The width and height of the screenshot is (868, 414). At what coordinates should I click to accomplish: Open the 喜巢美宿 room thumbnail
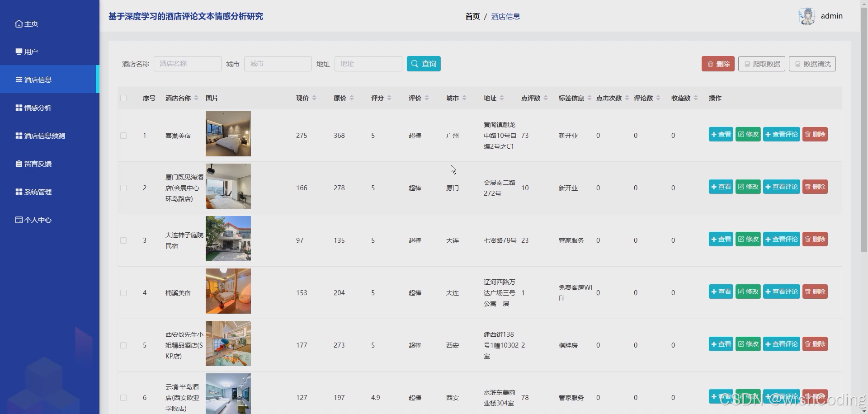pyautogui.click(x=228, y=134)
